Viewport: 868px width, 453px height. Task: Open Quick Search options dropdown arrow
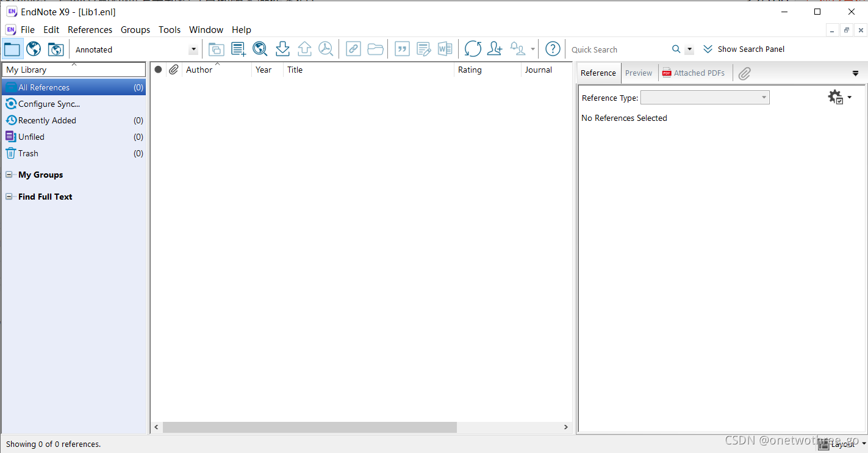[689, 49]
